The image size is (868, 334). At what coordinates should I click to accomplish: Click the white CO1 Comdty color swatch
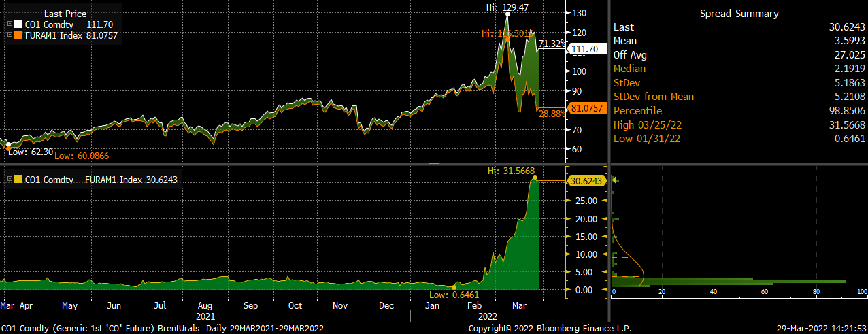point(18,24)
